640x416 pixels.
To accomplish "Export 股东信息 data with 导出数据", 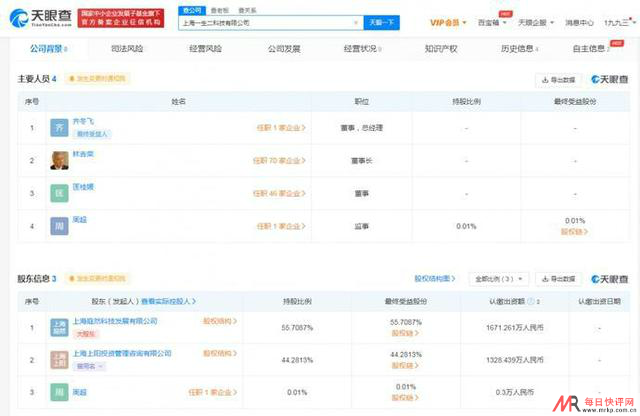I will (x=558, y=279).
